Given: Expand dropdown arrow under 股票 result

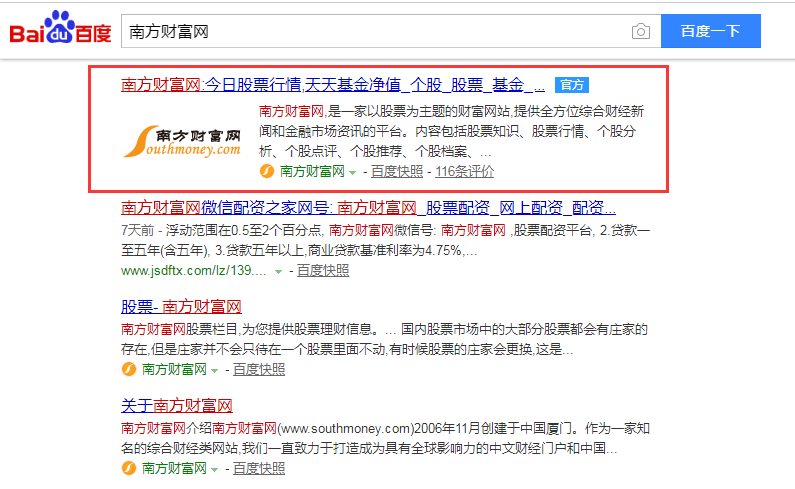Looking at the screenshot, I should point(214,371).
